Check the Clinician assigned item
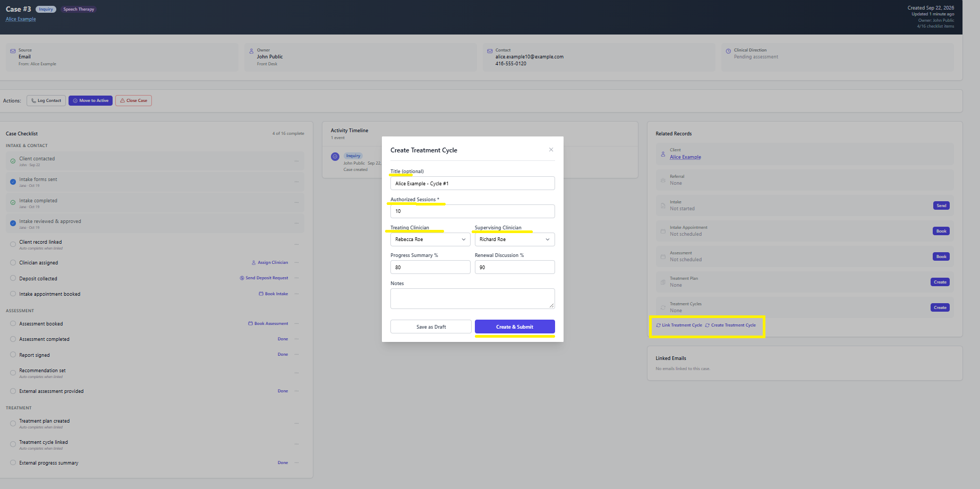Viewport: 980px width, 489px height. coord(13,263)
